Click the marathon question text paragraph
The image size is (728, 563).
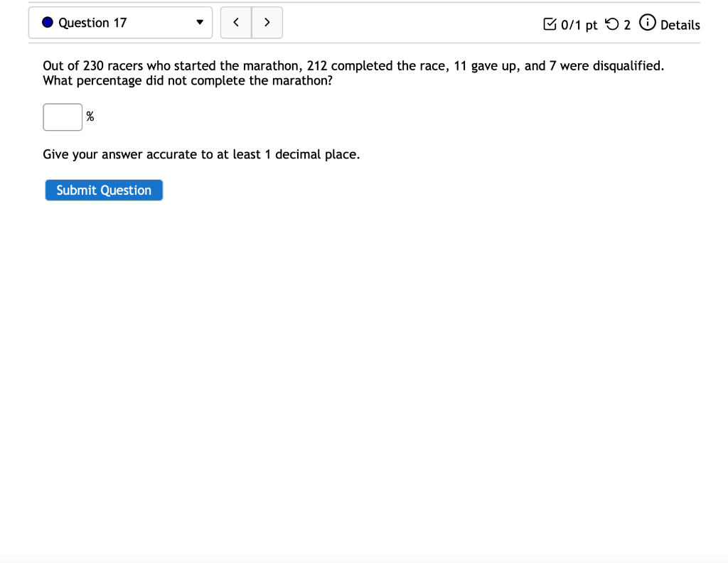point(353,73)
